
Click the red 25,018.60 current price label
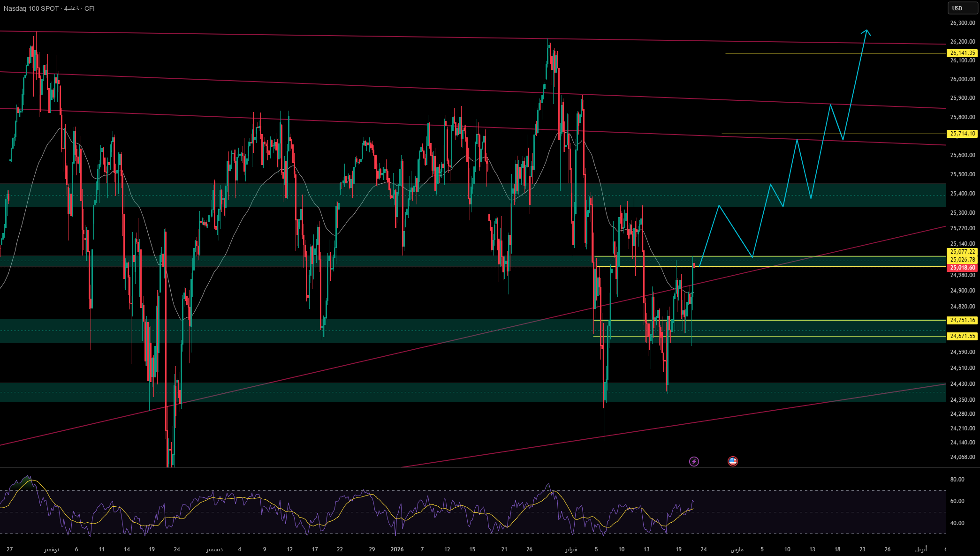962,268
